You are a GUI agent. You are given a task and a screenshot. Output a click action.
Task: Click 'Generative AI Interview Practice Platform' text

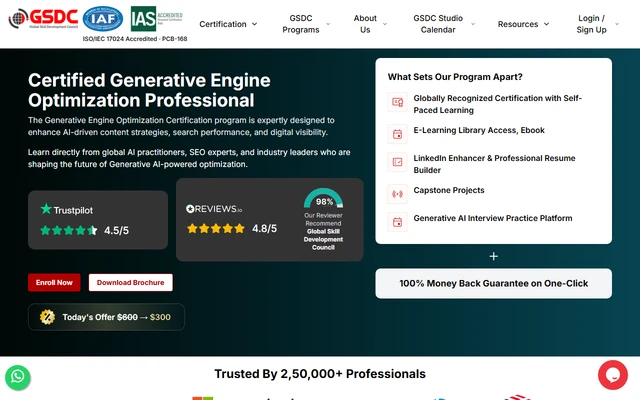(x=493, y=218)
